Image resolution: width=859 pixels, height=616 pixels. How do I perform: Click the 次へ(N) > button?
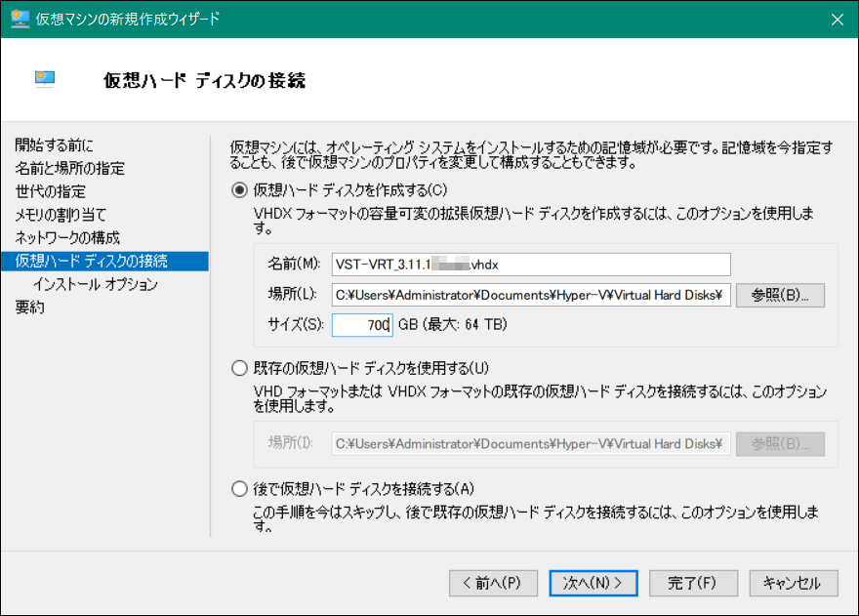pyautogui.click(x=593, y=583)
